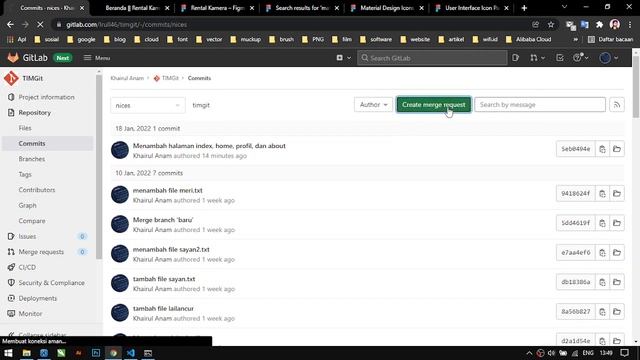The image size is (640, 360).
Task: Open Visual Studio Code from taskbar
Action: [131, 353]
